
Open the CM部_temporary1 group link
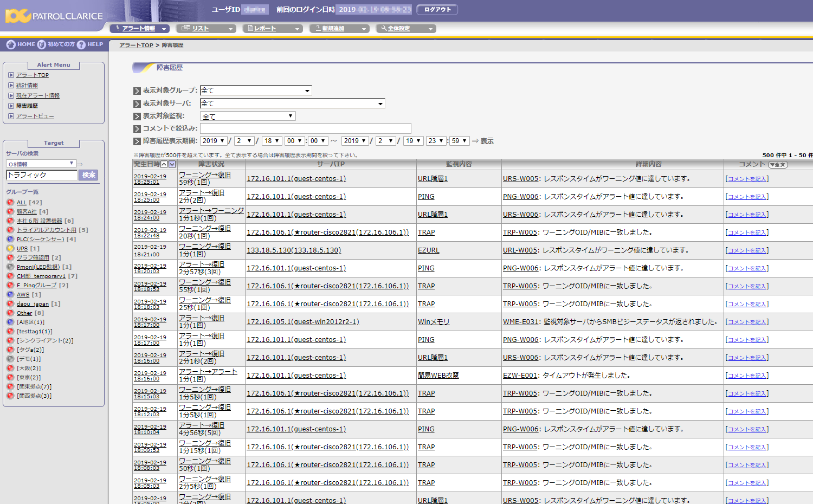coord(41,276)
